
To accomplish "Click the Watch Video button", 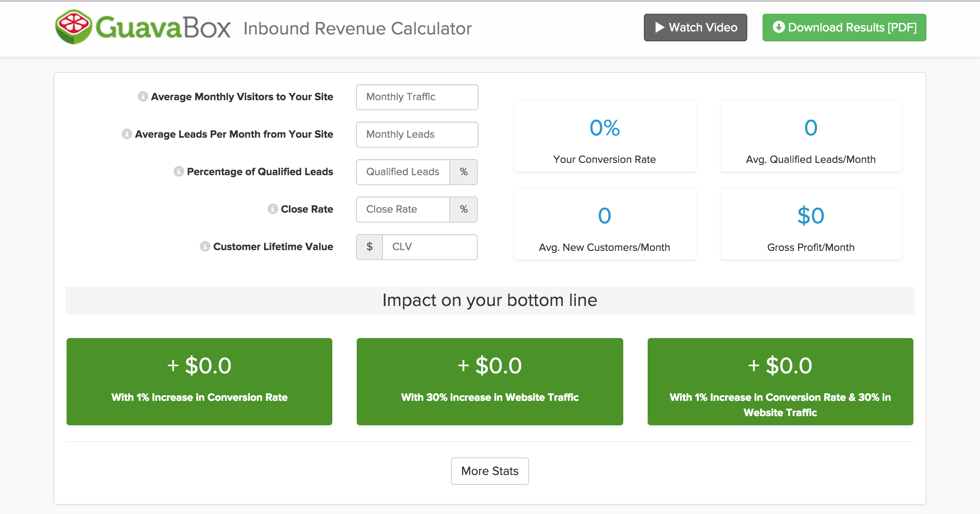I will (x=695, y=26).
